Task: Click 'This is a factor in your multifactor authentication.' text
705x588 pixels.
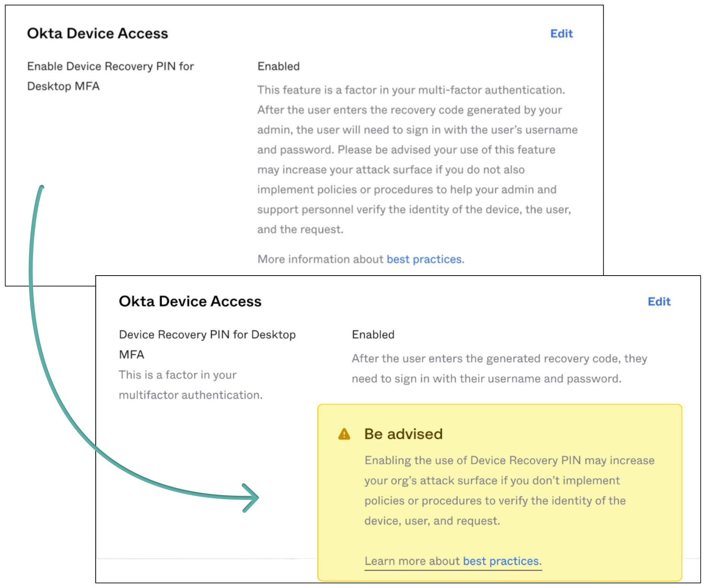Action: (191, 385)
